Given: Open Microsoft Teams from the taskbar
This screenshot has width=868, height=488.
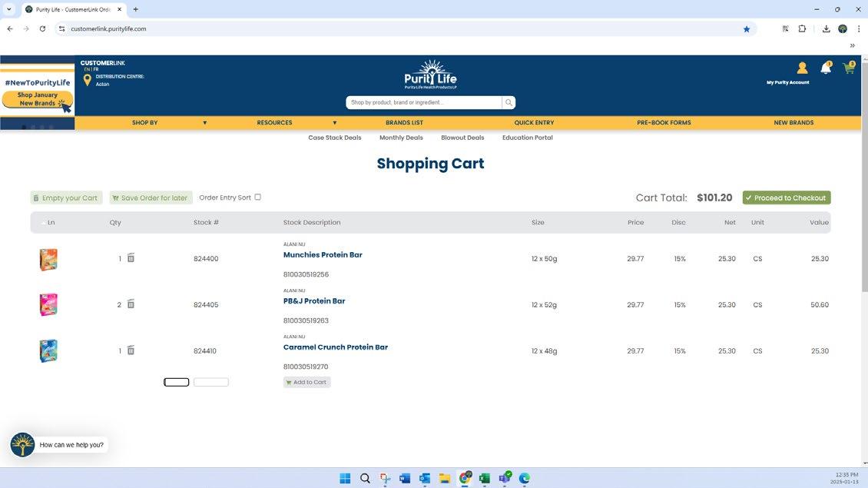Looking at the screenshot, I should pos(505,478).
